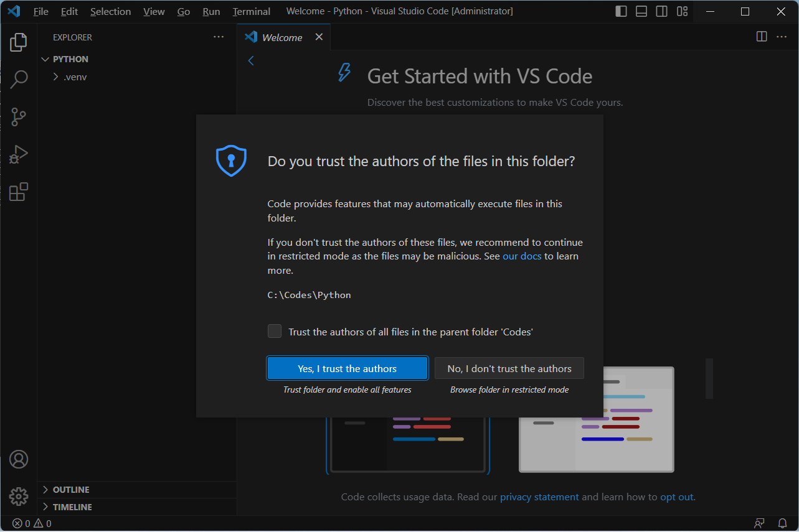799x532 pixels.
Task: Collapse the PYTHON folder tree
Action: tap(45, 58)
